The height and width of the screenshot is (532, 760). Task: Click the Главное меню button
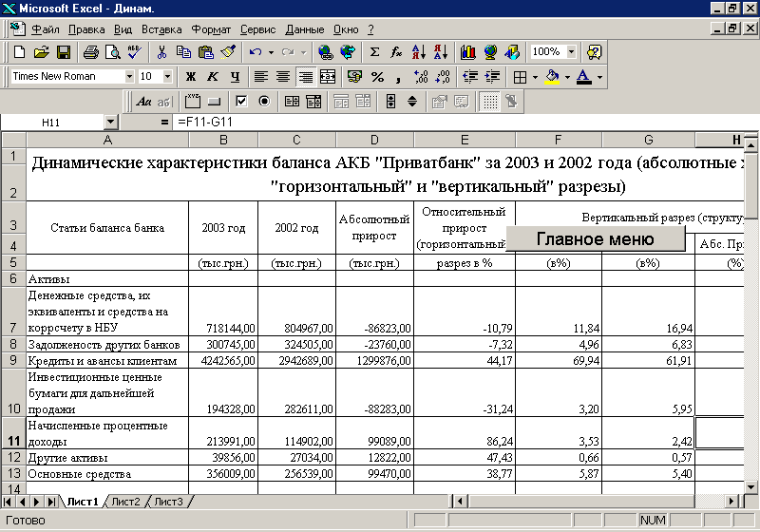click(x=596, y=238)
